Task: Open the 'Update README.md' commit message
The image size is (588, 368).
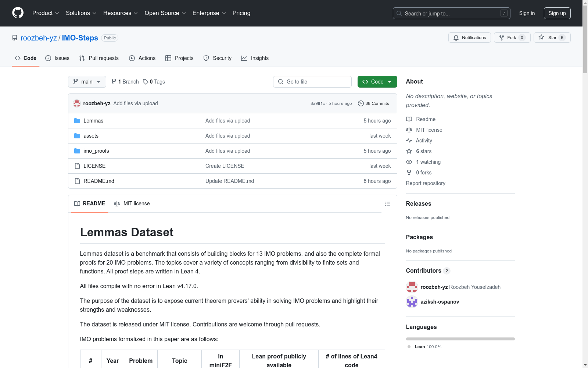Action: [x=230, y=181]
